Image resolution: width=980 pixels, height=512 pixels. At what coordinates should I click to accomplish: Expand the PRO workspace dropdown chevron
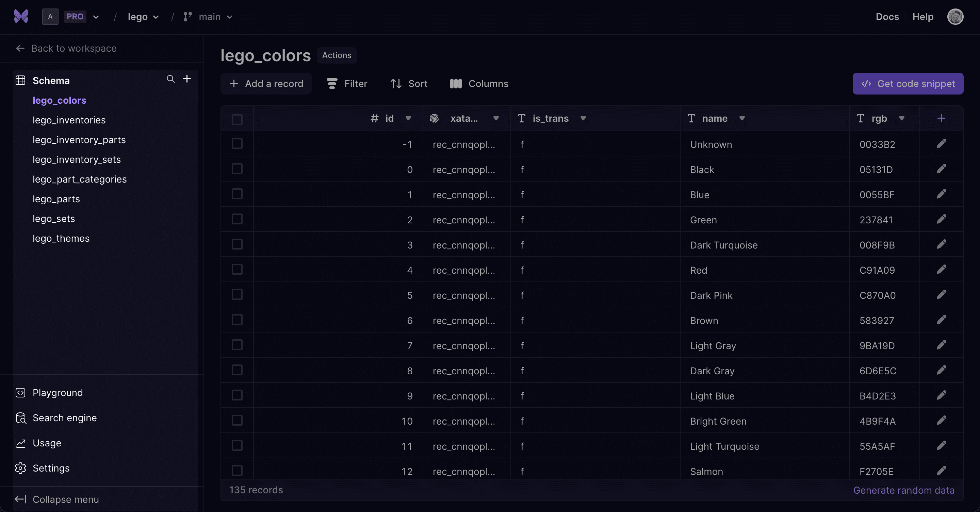pyautogui.click(x=96, y=17)
